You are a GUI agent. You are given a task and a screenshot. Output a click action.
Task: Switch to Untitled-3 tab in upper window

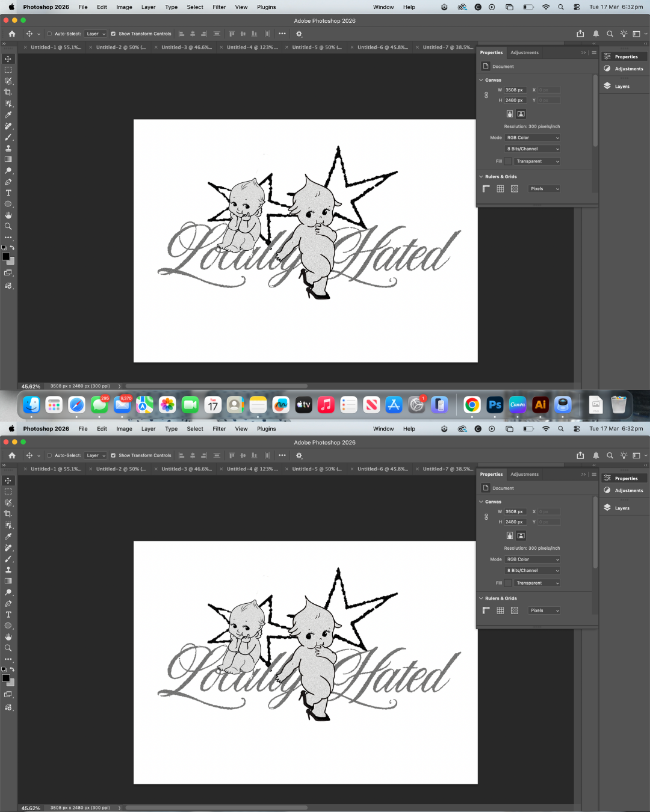pos(186,47)
